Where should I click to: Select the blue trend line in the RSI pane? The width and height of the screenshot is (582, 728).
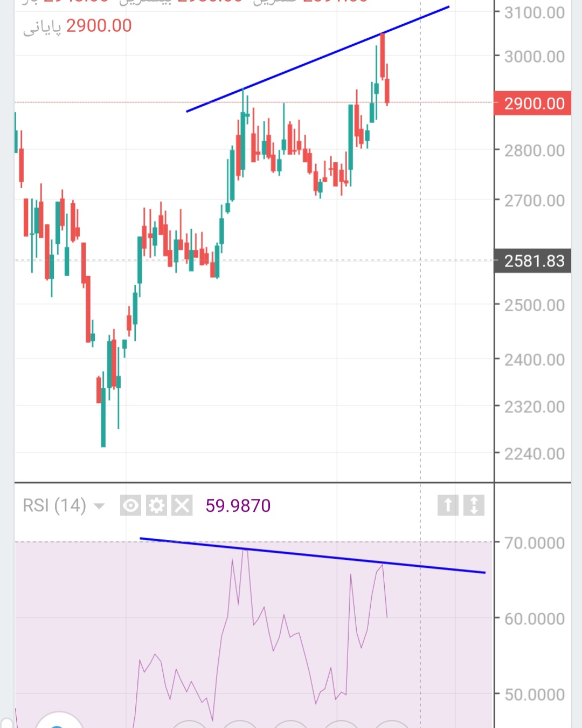[313, 555]
